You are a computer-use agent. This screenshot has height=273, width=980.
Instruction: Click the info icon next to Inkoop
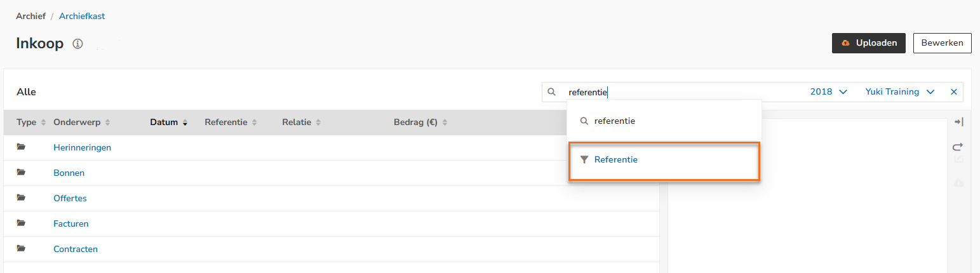tap(77, 44)
